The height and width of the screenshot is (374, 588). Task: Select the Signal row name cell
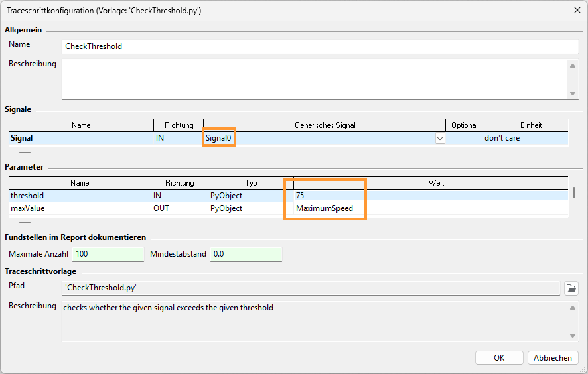pyautogui.click(x=81, y=138)
